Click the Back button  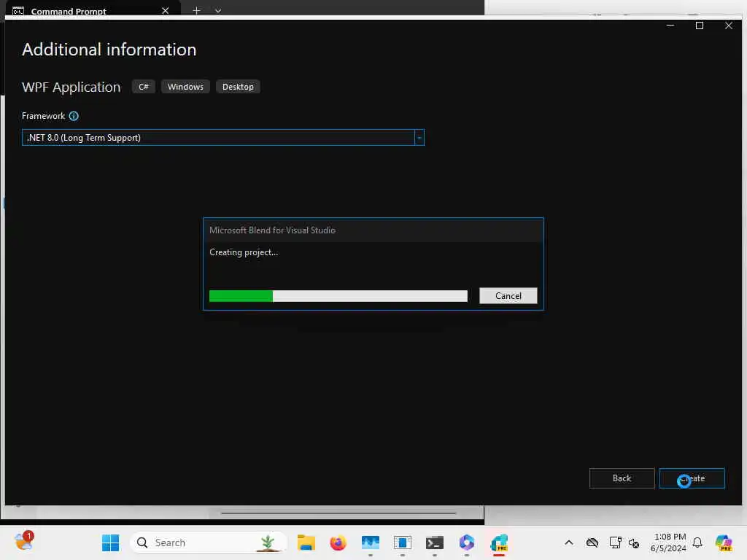622,478
